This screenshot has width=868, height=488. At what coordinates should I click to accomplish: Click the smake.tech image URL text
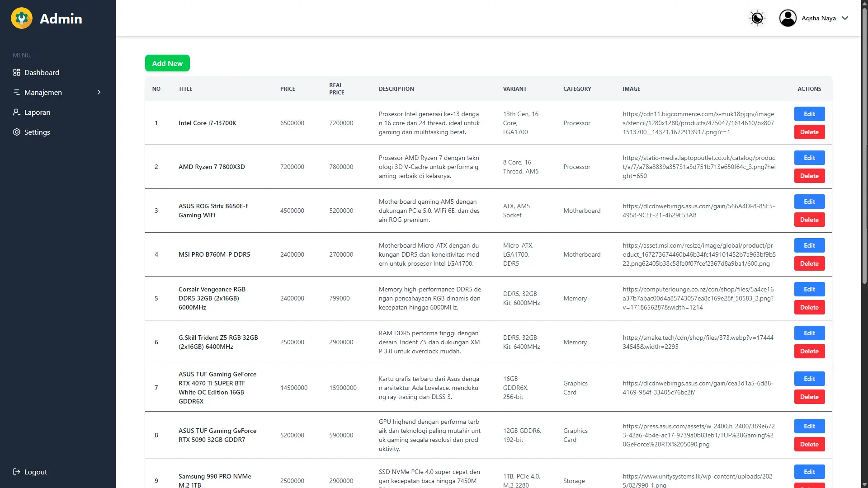point(698,342)
